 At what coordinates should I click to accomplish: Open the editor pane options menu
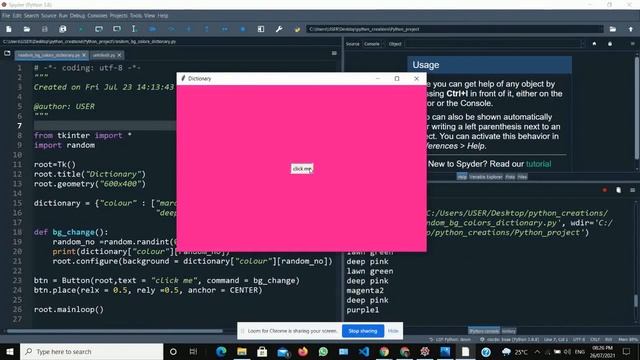click(334, 53)
